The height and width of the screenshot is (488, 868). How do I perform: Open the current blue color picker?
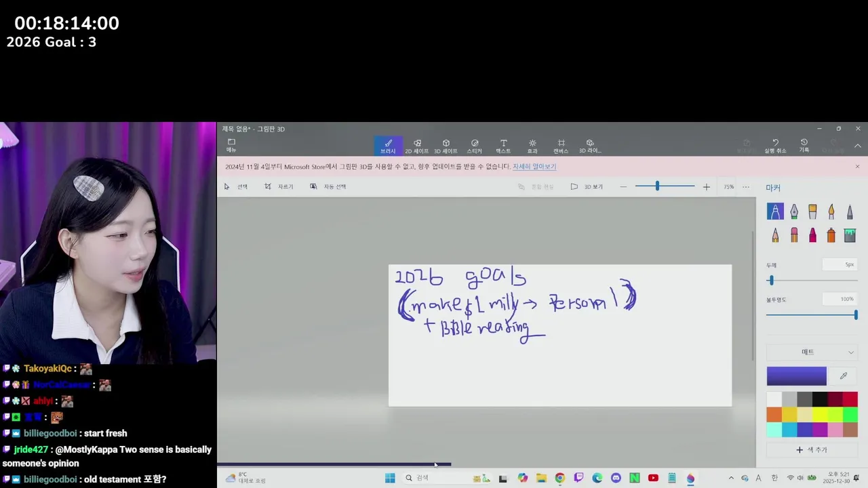point(797,375)
